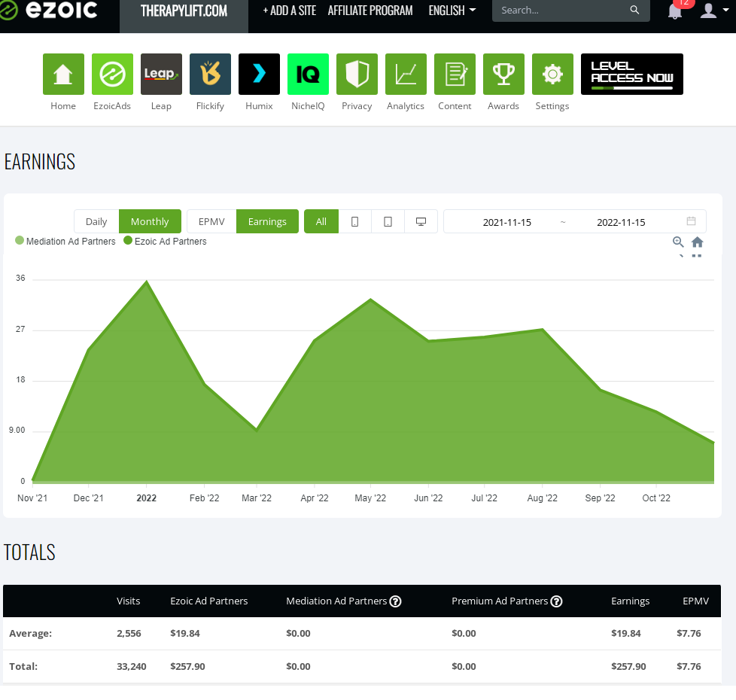Click average visits value 2,556
The image size is (736, 700).
[129, 633]
